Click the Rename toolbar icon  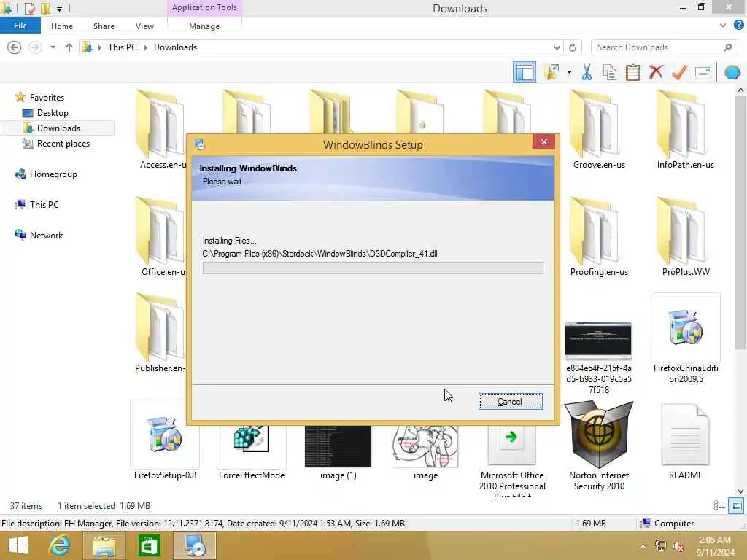(703, 72)
